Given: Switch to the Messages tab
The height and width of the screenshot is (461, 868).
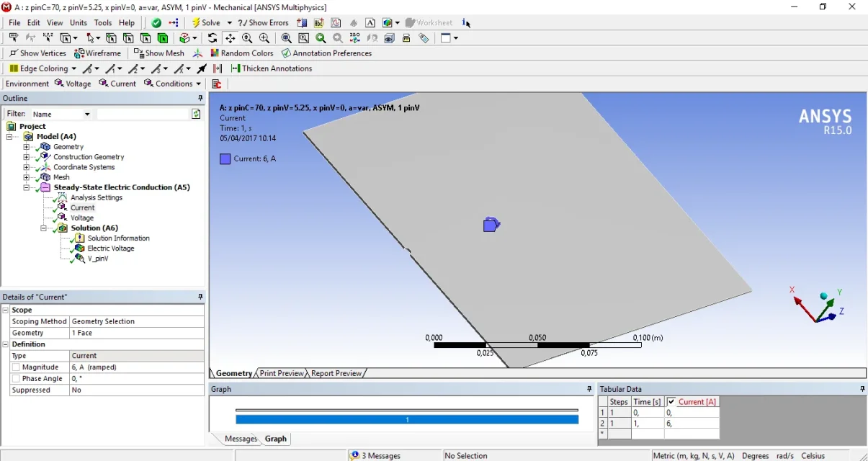Looking at the screenshot, I should pos(241,439).
